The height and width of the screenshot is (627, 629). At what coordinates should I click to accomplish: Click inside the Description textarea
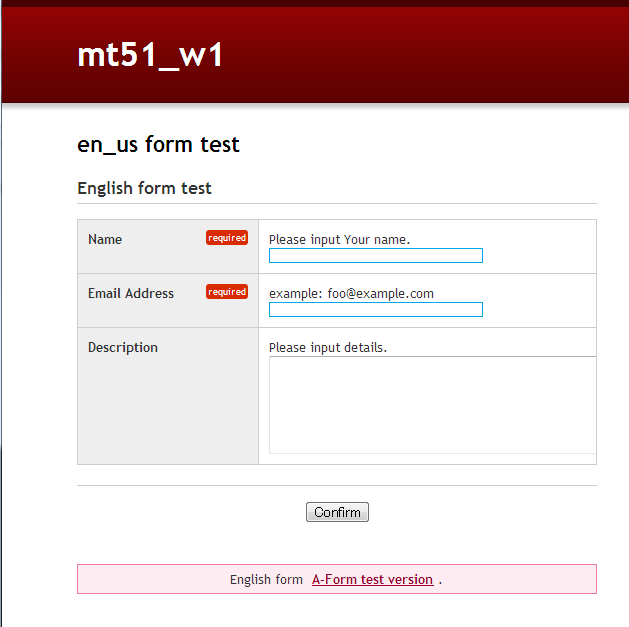click(432, 405)
